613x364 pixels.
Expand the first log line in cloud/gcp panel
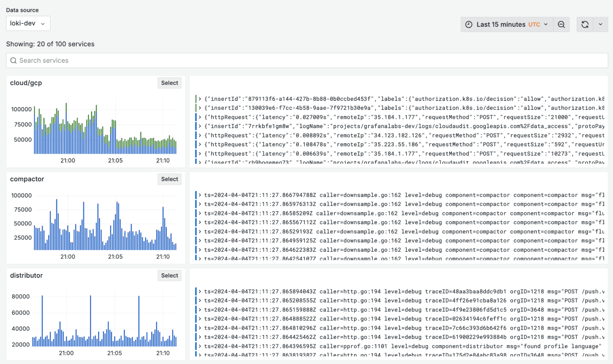[200, 98]
